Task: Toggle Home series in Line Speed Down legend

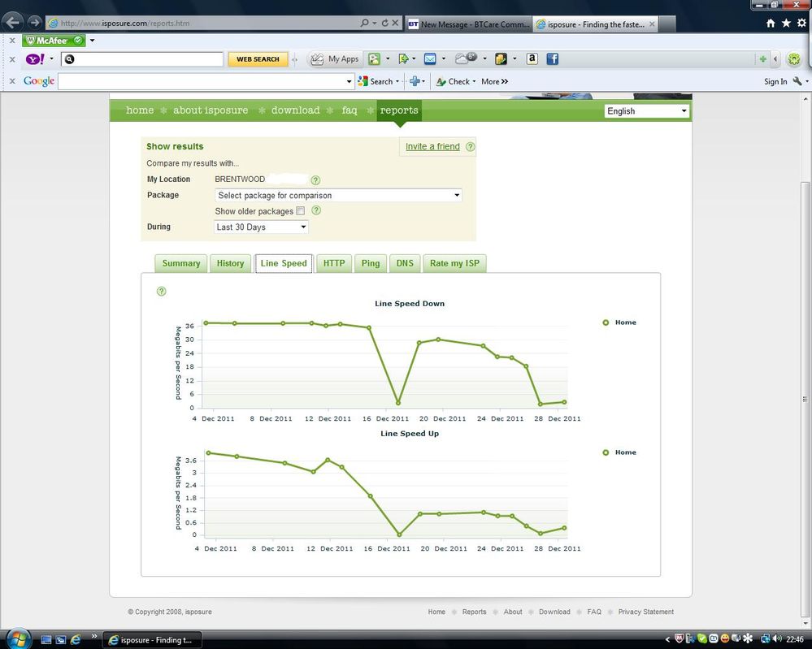Action: coord(619,322)
